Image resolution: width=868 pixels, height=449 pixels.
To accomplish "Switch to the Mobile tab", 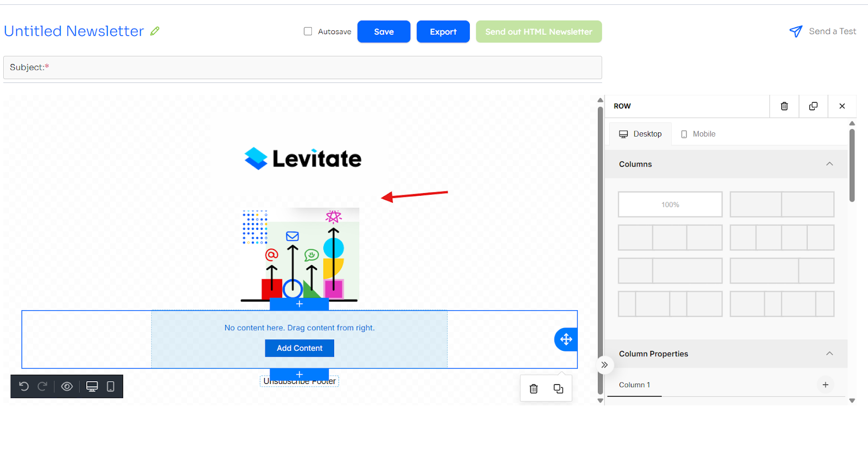I will [x=698, y=134].
